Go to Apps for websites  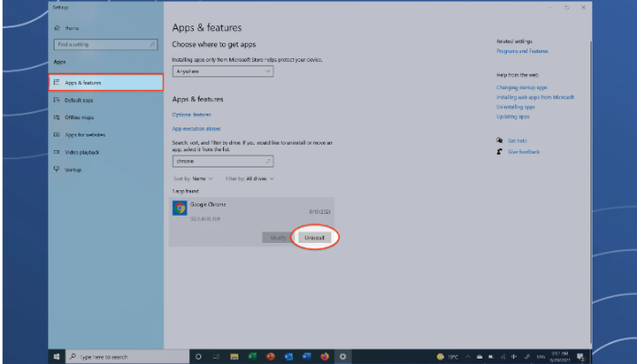click(85, 135)
